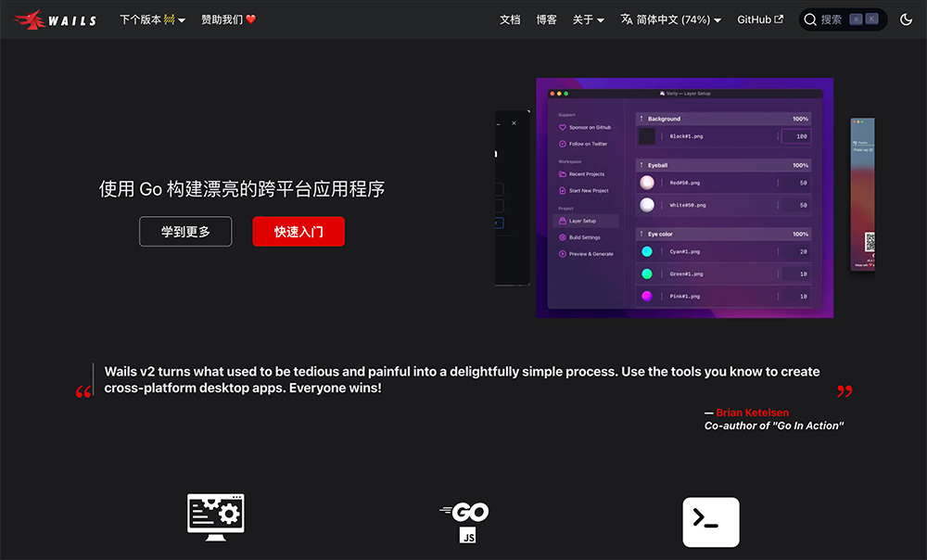Click the Pink#1.png magenta circle
Image resolution: width=927 pixels, height=560 pixels.
[x=647, y=297]
